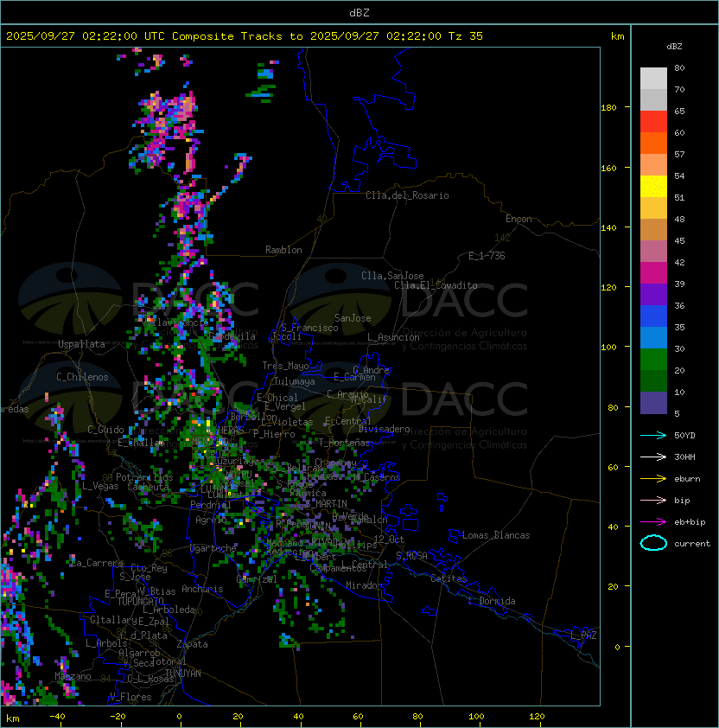Viewport: 719px width, 728px height.
Task: Select the bright yellow swatch between 54 and 51
Action: [653, 186]
